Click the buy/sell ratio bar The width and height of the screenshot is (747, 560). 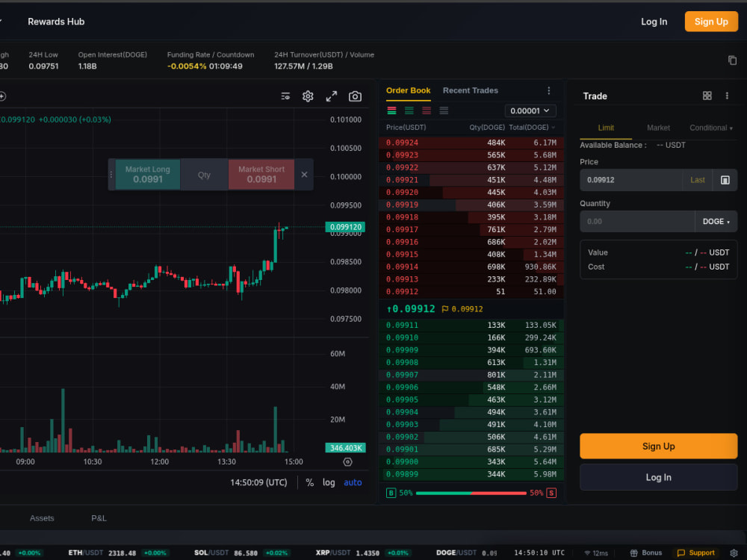[471, 493]
